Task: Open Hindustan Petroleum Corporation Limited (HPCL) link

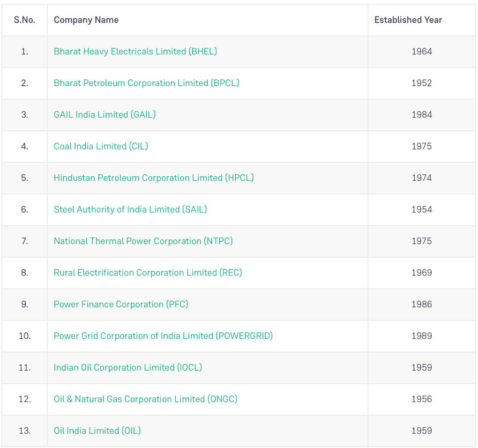Action: (x=154, y=178)
